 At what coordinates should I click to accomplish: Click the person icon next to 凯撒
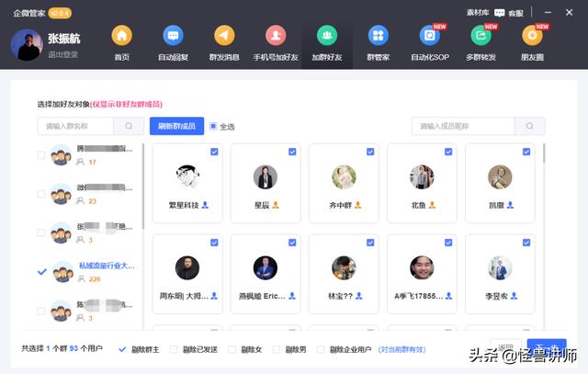(x=511, y=205)
